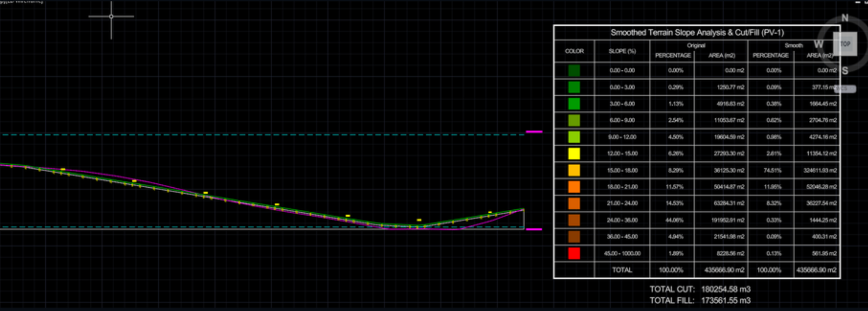Viewport: 868px width, 311px height.
Task: Click the cut volume 180254.58 m3
Action: (x=726, y=289)
